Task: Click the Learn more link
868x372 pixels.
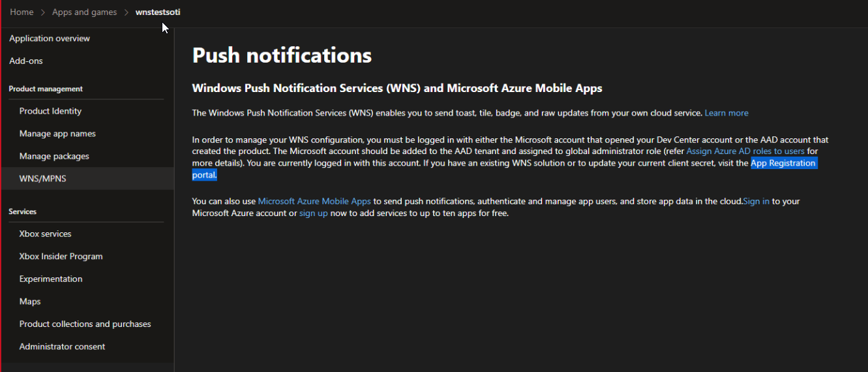Action: (x=726, y=113)
